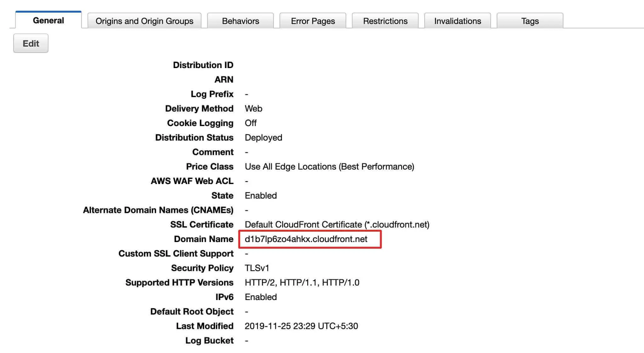Click the Delivery Method Web value
Image resolution: width=644 pixels, height=353 pixels.
tap(253, 109)
